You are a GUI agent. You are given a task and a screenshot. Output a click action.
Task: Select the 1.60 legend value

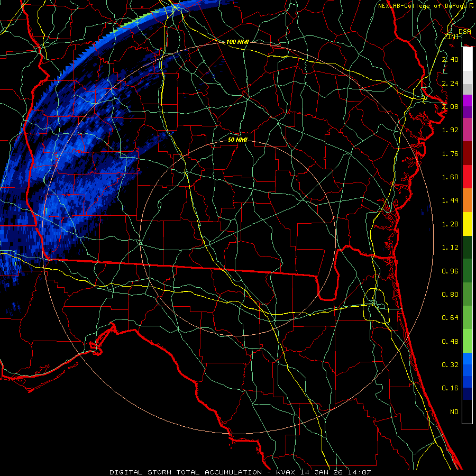450,177
